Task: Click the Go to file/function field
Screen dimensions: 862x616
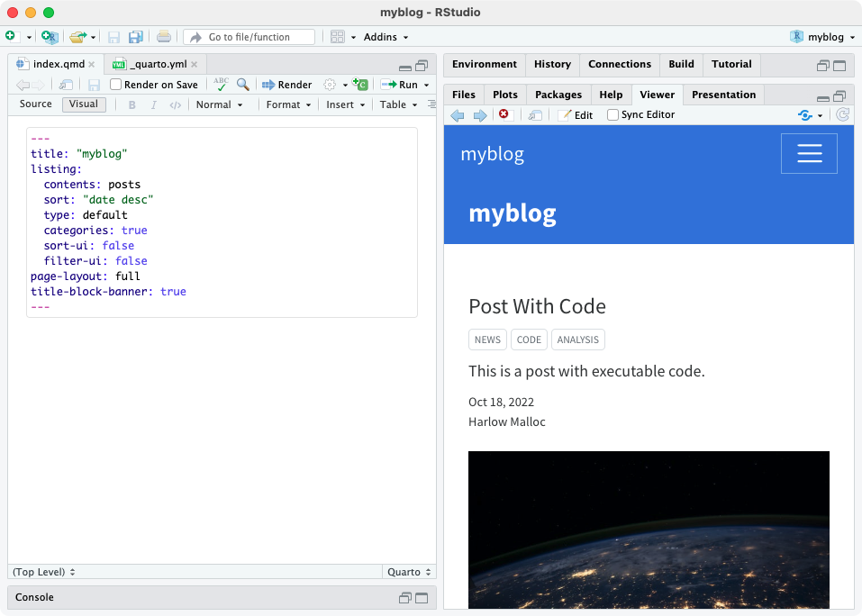Action: click(x=249, y=37)
